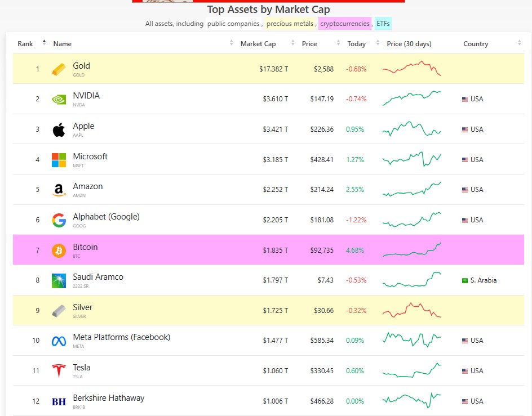Click the Apple logo icon
Viewport: 532px width, 416px height.
click(x=59, y=130)
